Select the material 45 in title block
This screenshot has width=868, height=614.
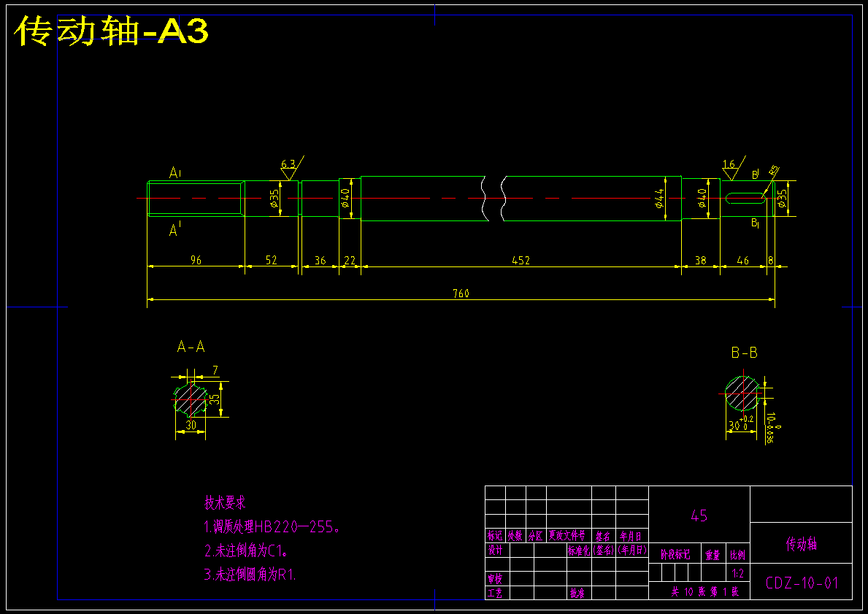(x=699, y=515)
